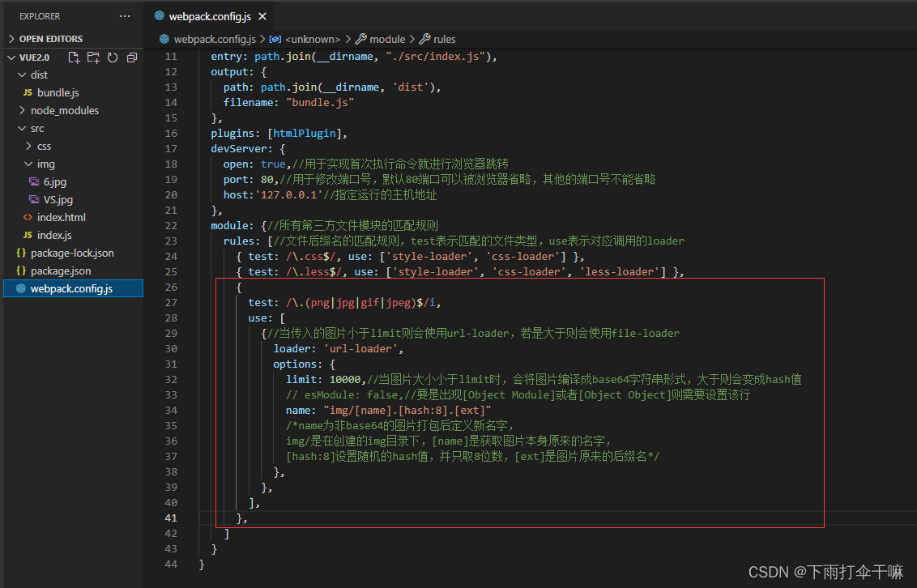Screen dimensions: 917x588
Task: Click the JS icon beside index.js
Action: (x=28, y=235)
